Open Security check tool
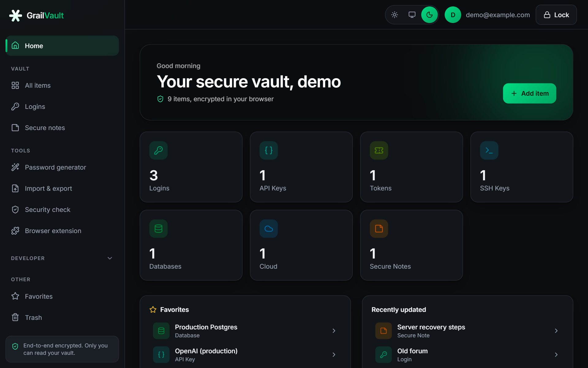Screen dimensions: 588x368 62,209
